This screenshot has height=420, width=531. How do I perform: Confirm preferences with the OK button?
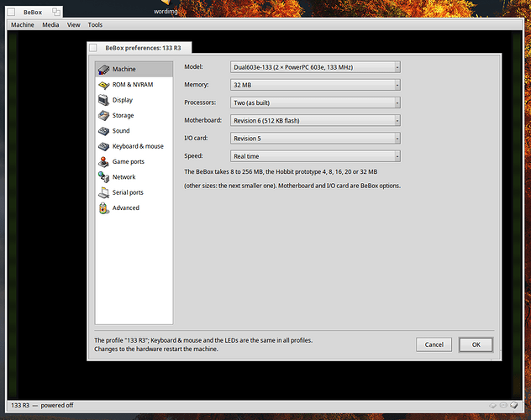[476, 344]
